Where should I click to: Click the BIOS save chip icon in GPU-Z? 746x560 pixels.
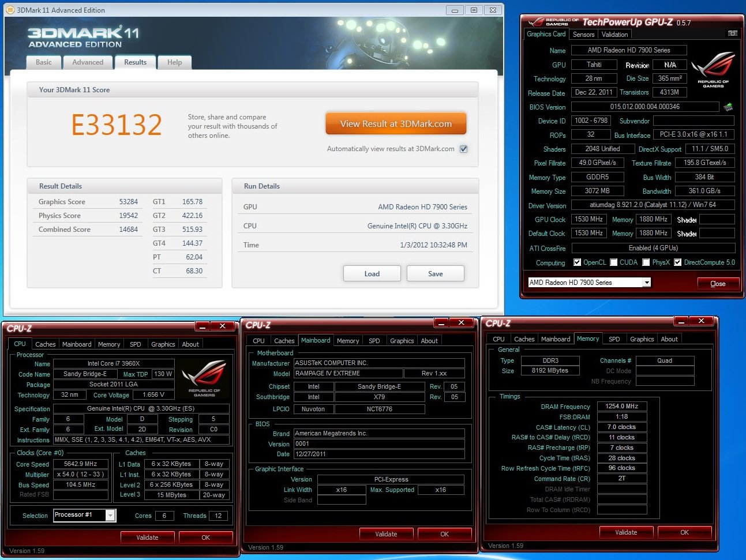click(x=728, y=107)
